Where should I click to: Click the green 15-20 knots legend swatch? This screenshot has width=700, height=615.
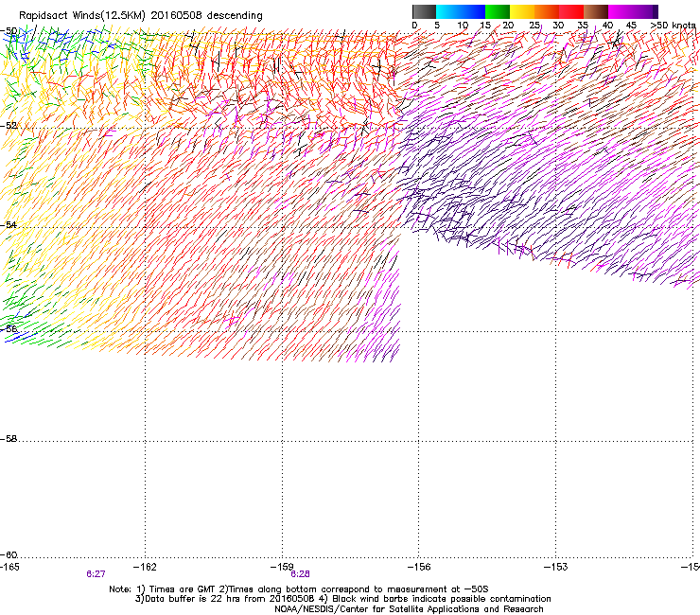[x=498, y=11]
